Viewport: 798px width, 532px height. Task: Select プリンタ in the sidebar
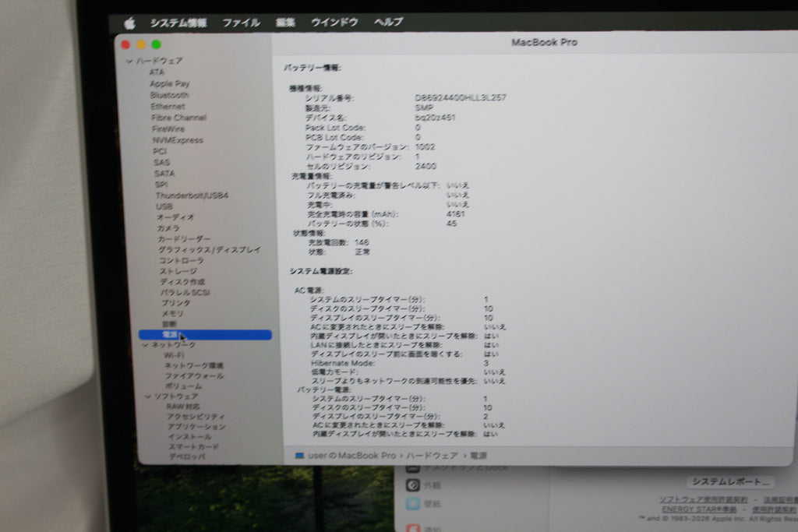(x=175, y=303)
